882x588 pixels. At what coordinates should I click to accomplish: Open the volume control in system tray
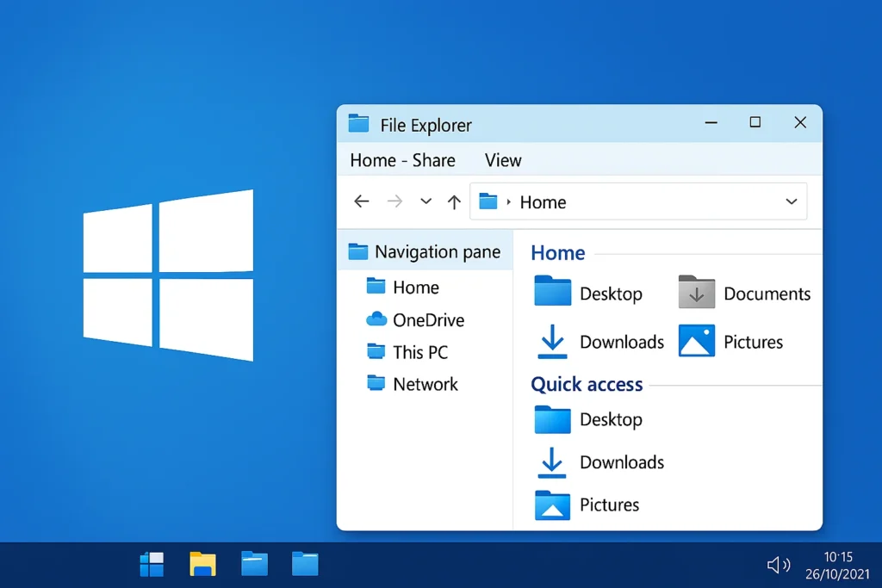pyautogui.click(x=779, y=565)
